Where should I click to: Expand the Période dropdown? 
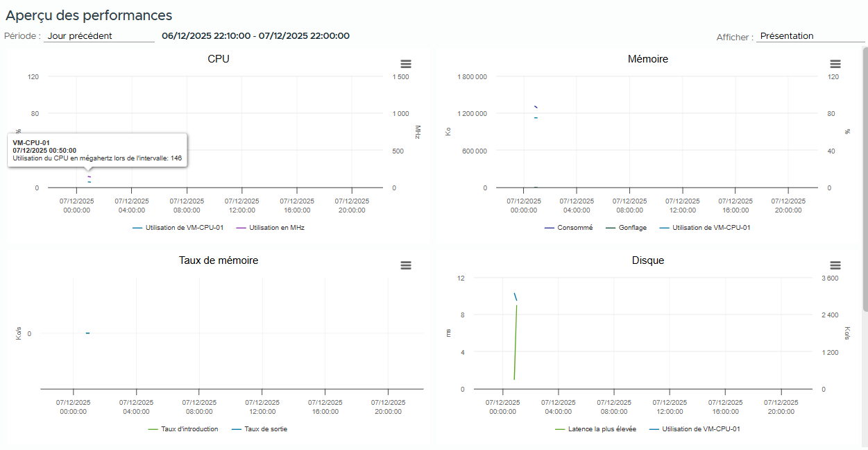(x=99, y=36)
